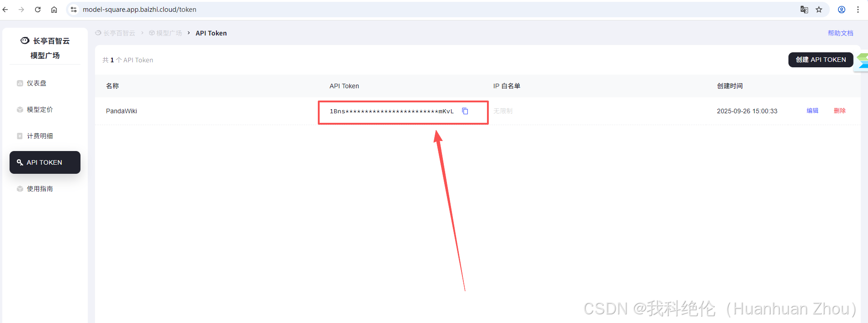Select API TOKEN menu item
868x323 pixels.
point(45,162)
